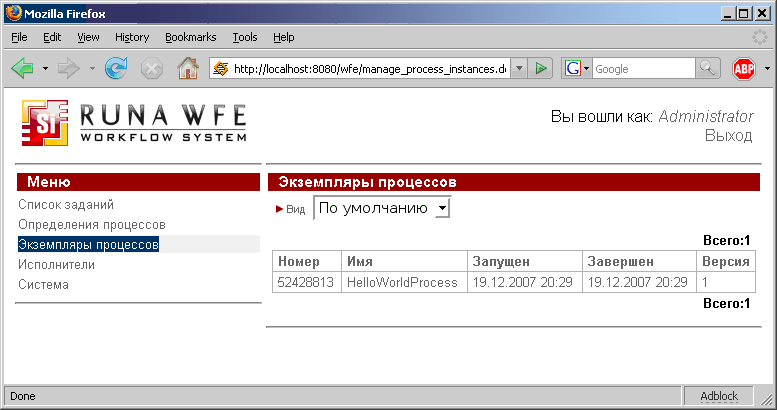Open the Forward history dropdown arrow

pos(92,68)
